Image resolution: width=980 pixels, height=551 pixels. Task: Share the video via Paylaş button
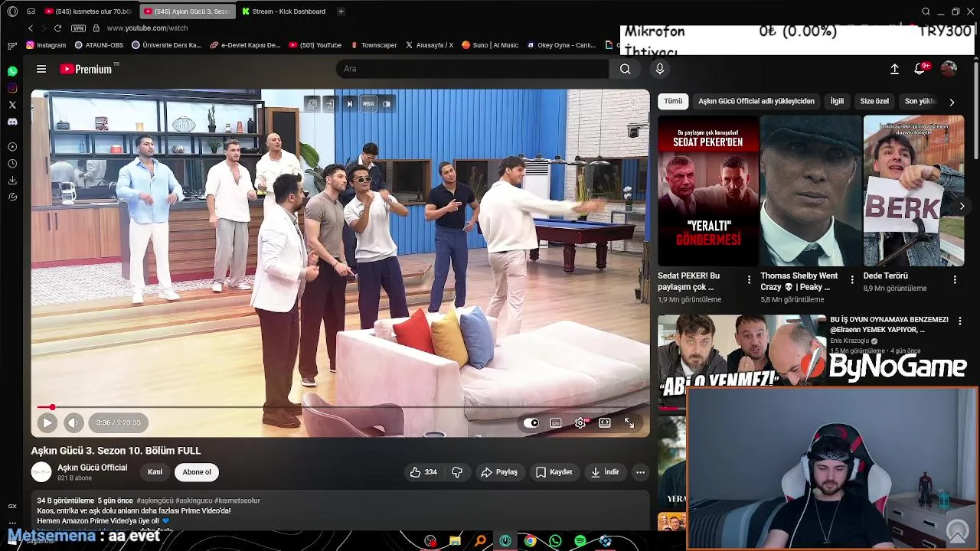pyautogui.click(x=499, y=472)
